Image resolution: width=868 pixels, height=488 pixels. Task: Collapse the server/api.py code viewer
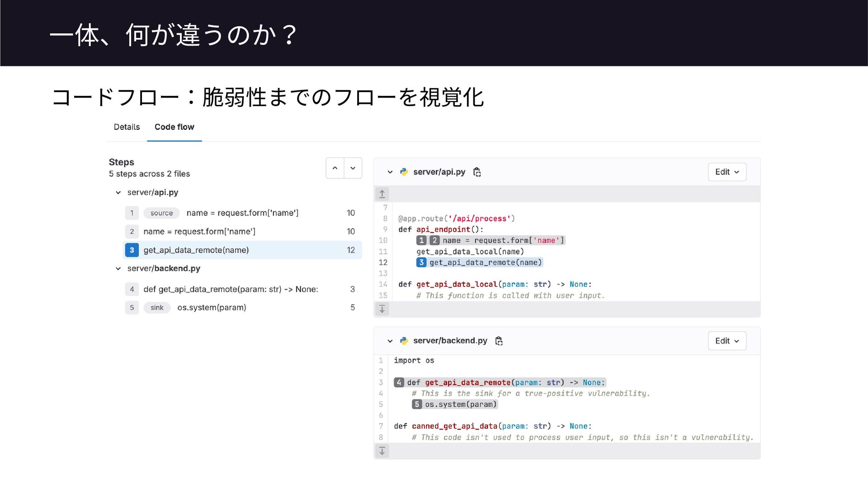click(x=390, y=172)
